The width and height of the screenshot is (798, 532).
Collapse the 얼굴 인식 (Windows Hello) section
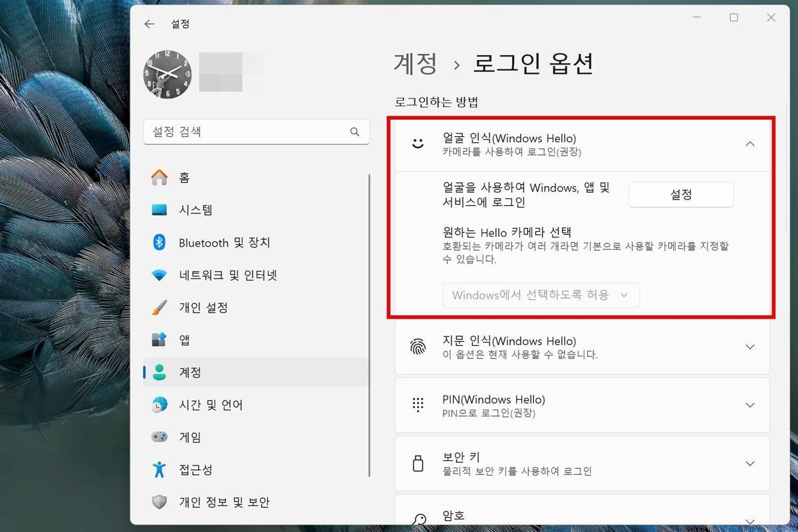pyautogui.click(x=749, y=144)
